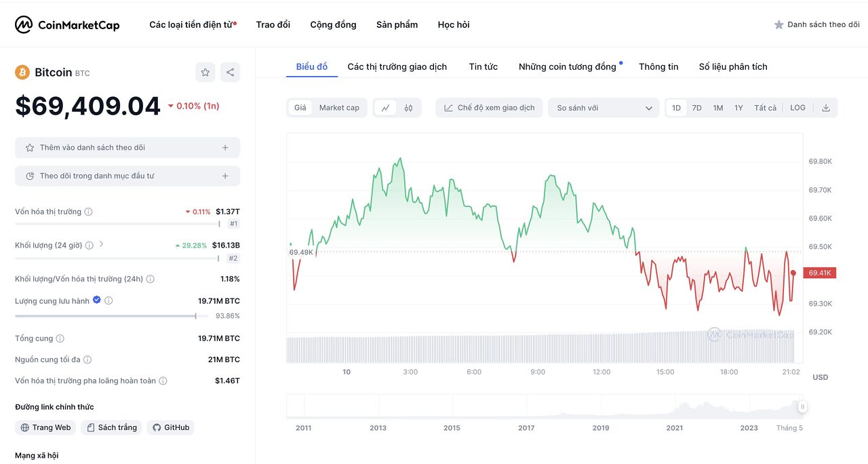Click info icon after Lượng cung lưu hành

108,301
